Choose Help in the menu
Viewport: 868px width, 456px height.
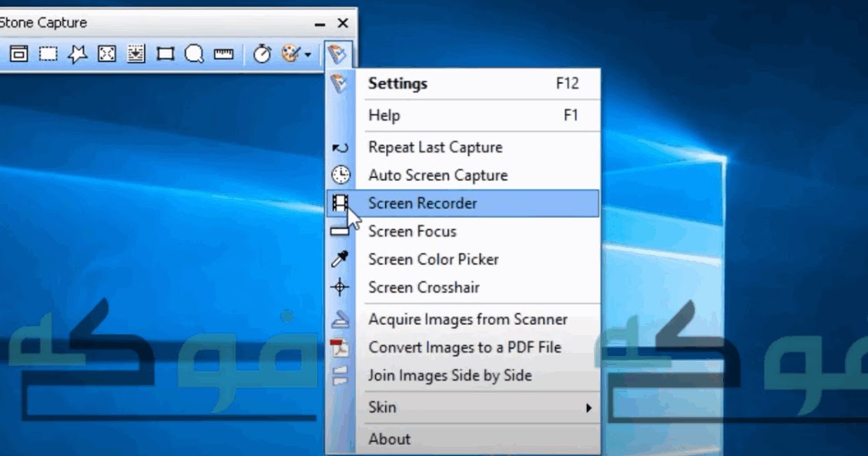[x=463, y=115]
